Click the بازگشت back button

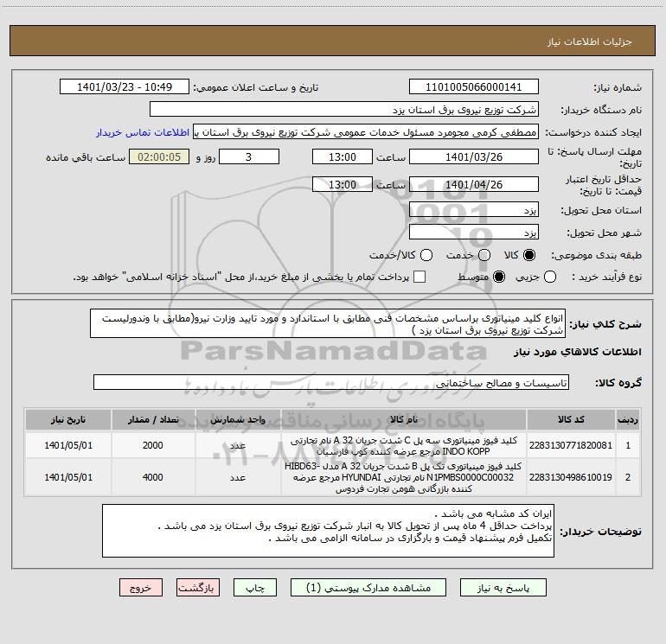pyautogui.click(x=198, y=588)
